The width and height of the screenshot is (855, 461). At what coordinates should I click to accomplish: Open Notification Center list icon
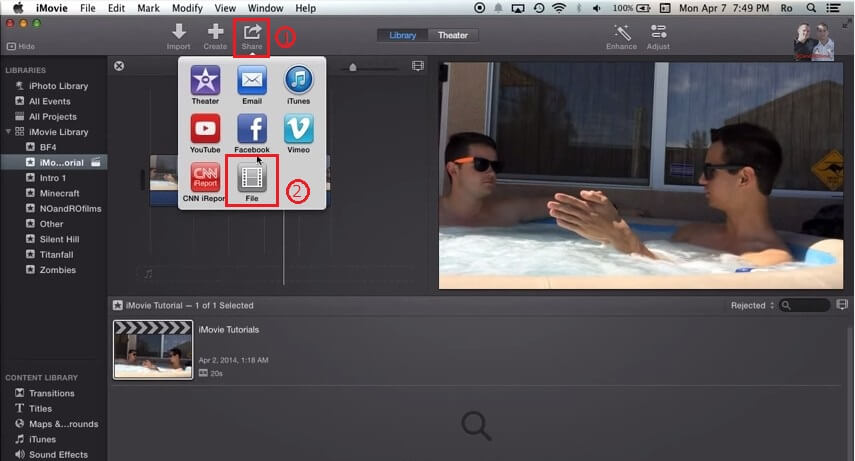833,8
